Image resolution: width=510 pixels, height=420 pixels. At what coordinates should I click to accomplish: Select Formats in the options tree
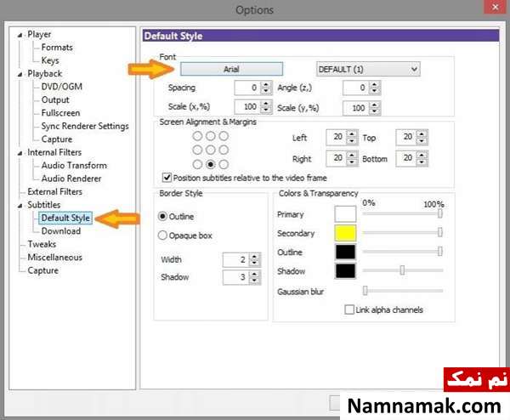click(x=57, y=47)
